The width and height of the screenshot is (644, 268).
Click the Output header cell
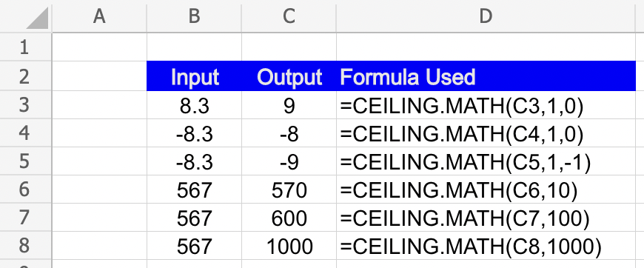(289, 76)
